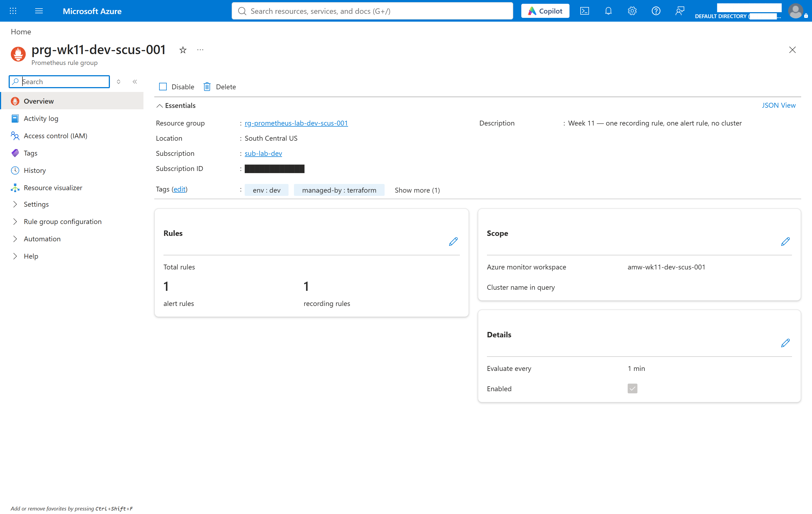812x514 pixels.
Task: Click the Copilot button
Action: [x=545, y=11]
